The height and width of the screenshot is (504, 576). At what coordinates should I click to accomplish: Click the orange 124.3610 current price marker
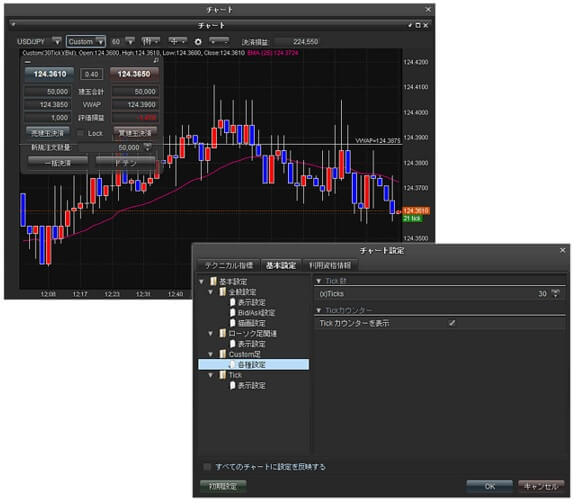[x=416, y=211]
